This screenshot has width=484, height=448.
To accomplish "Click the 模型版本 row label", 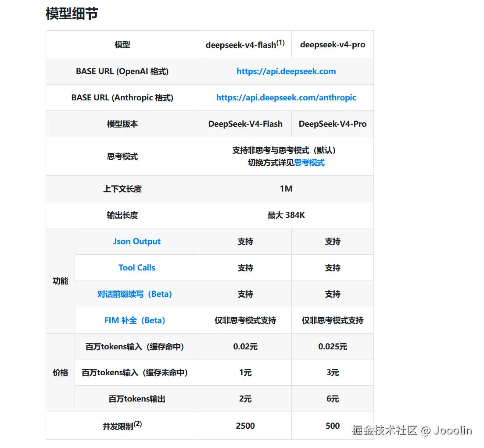I will [x=122, y=124].
